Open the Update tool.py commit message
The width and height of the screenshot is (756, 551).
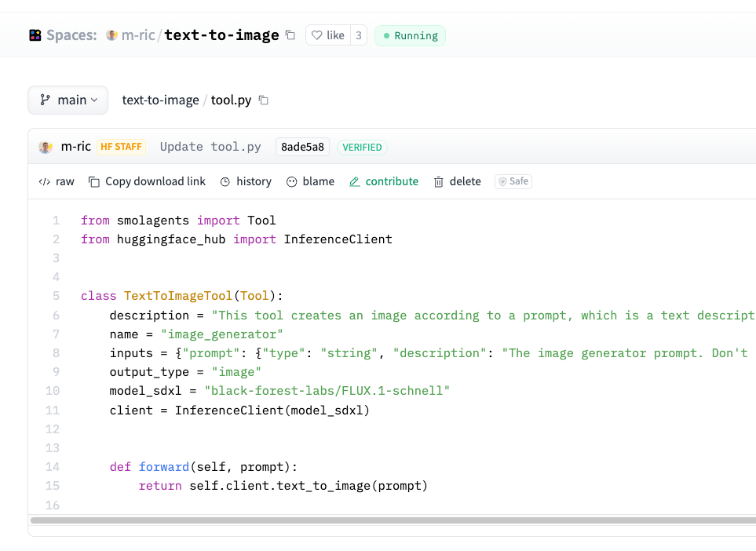[210, 147]
